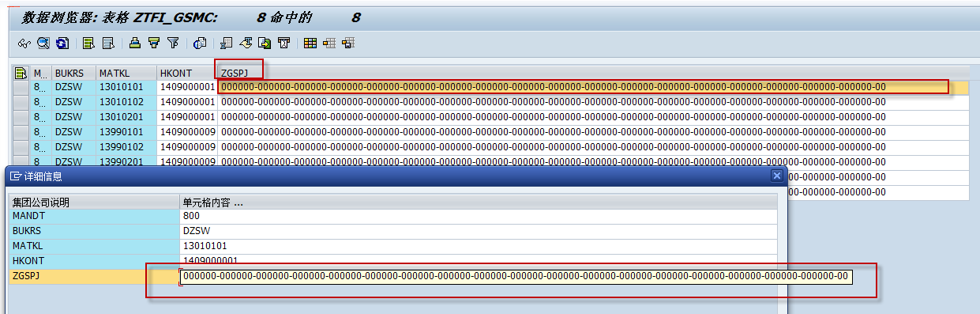Click the refresh icon in toolbar

pyautogui.click(x=62, y=44)
